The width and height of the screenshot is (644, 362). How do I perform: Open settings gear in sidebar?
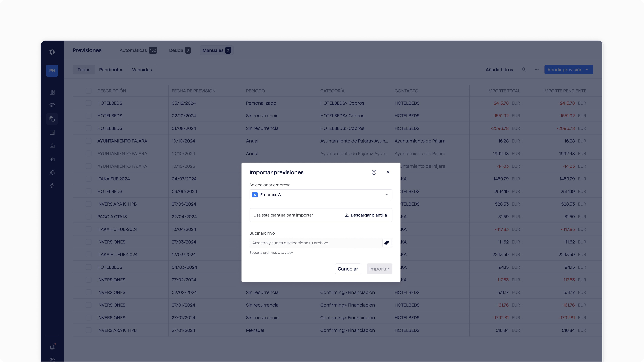click(x=52, y=360)
